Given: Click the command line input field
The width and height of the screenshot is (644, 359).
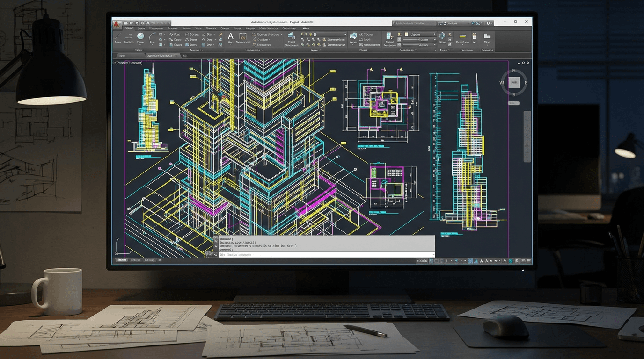Looking at the screenshot, I should click(327, 255).
